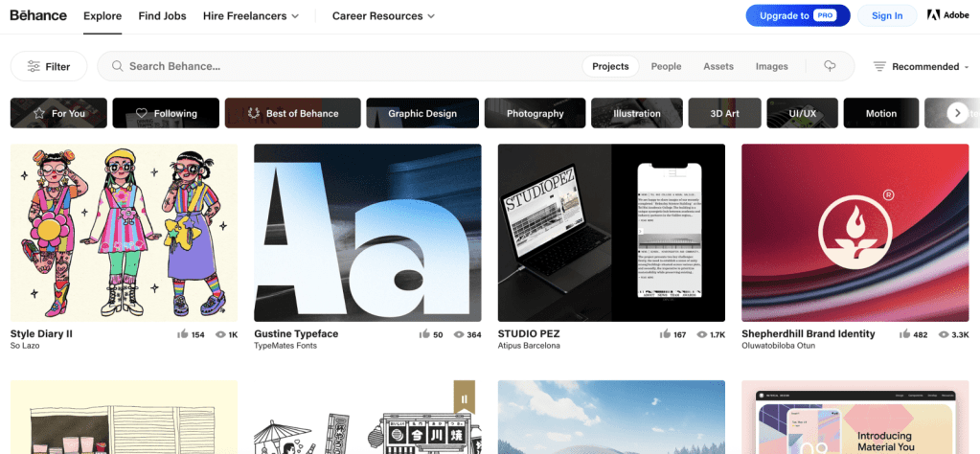
Task: Choose the Images search scope
Action: (771, 66)
